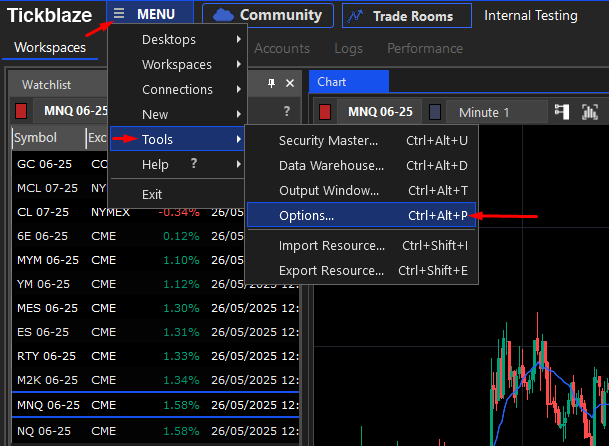This screenshot has width=609, height=446.
Task: Click the Desktops submenu arrow
Action: pyautogui.click(x=238, y=39)
